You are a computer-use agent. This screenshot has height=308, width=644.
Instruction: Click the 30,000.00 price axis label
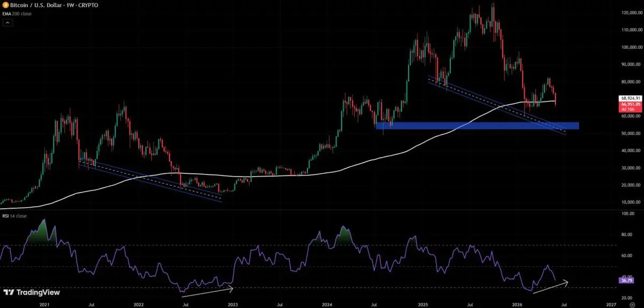pyautogui.click(x=632, y=168)
